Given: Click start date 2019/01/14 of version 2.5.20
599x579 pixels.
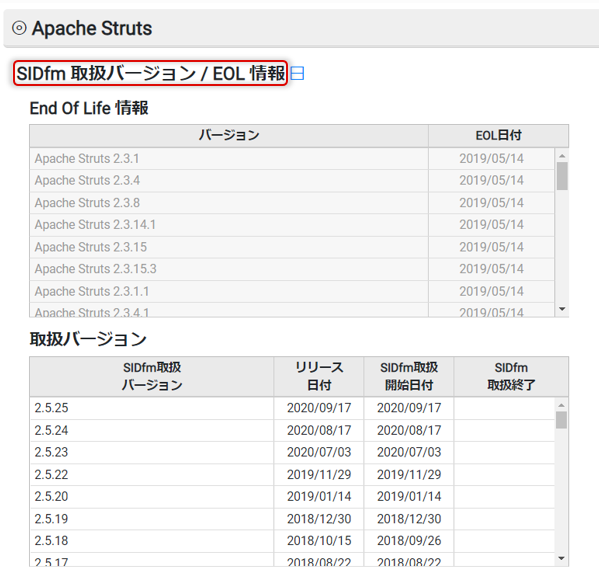Looking at the screenshot, I should 409,497.
